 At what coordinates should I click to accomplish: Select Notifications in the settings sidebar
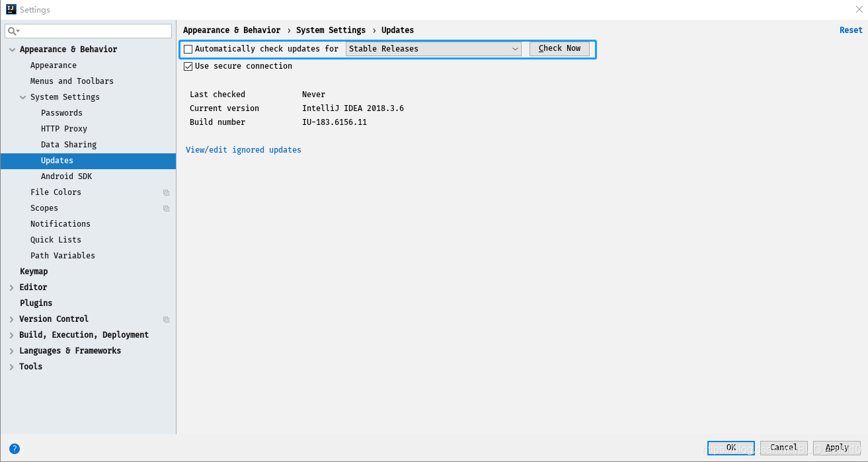pyautogui.click(x=60, y=223)
